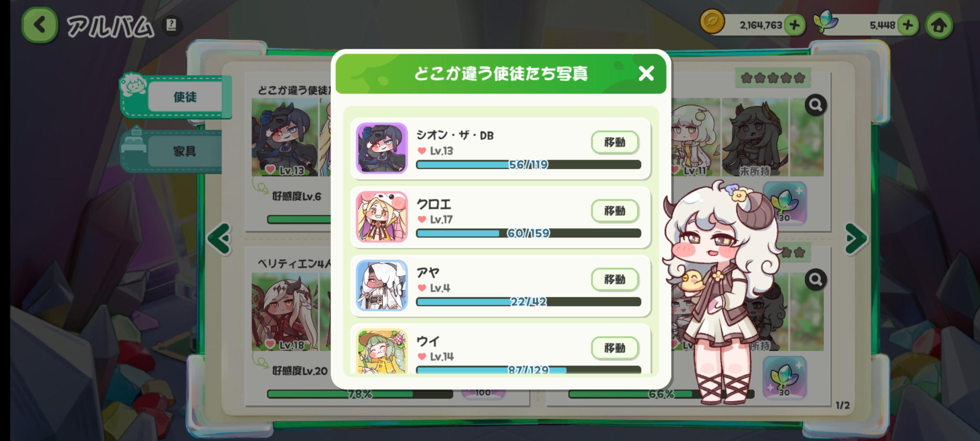
Task: Click 移動 for クロエ
Action: [x=615, y=211]
